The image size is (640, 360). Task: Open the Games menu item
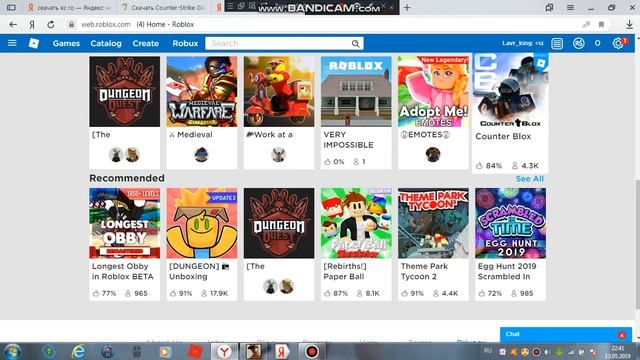[66, 43]
